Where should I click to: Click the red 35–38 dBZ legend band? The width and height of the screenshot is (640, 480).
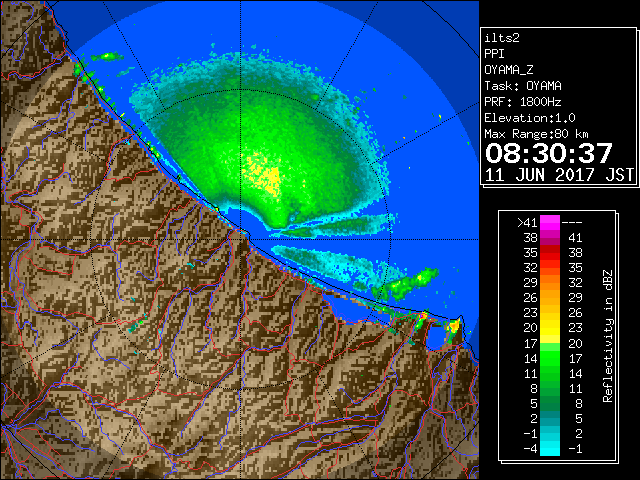(550, 253)
